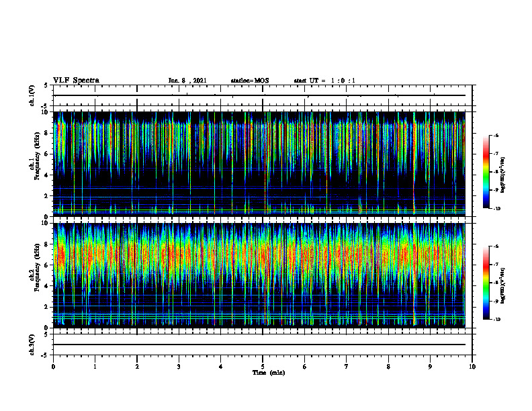The image size is (532, 411).
Task: Click the time axis tick label 0
Action: [x=53, y=367]
